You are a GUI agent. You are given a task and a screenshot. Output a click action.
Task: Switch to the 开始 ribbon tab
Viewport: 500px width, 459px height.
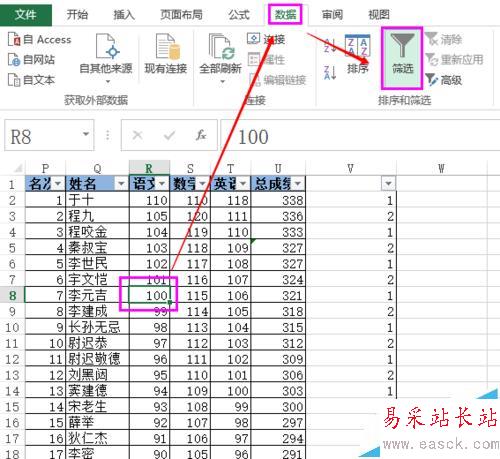point(77,15)
